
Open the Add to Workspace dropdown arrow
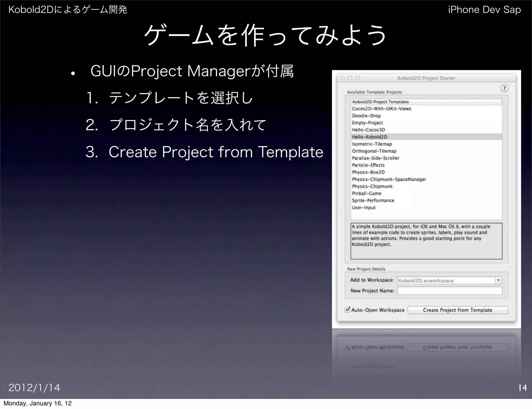pos(498,280)
